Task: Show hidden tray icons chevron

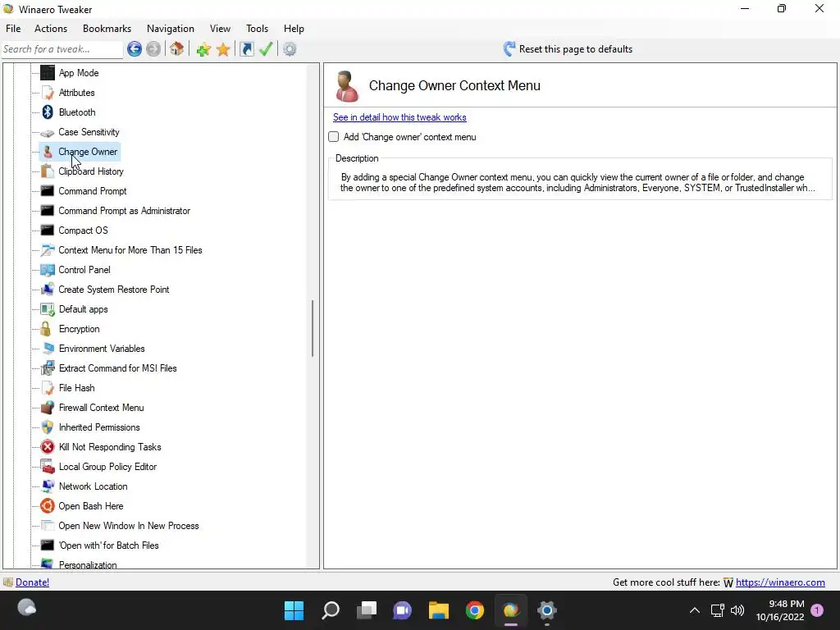Action: [x=694, y=610]
